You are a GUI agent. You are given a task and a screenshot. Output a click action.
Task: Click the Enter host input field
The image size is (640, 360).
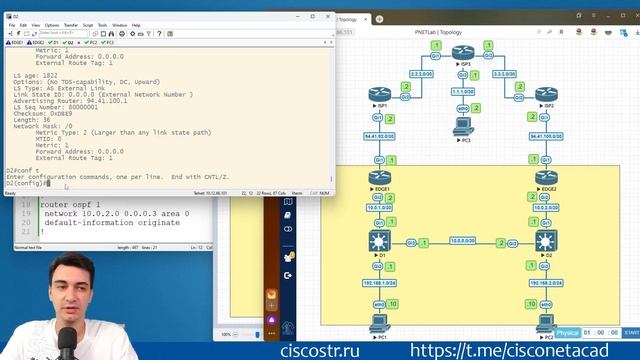pyautogui.click(x=63, y=33)
